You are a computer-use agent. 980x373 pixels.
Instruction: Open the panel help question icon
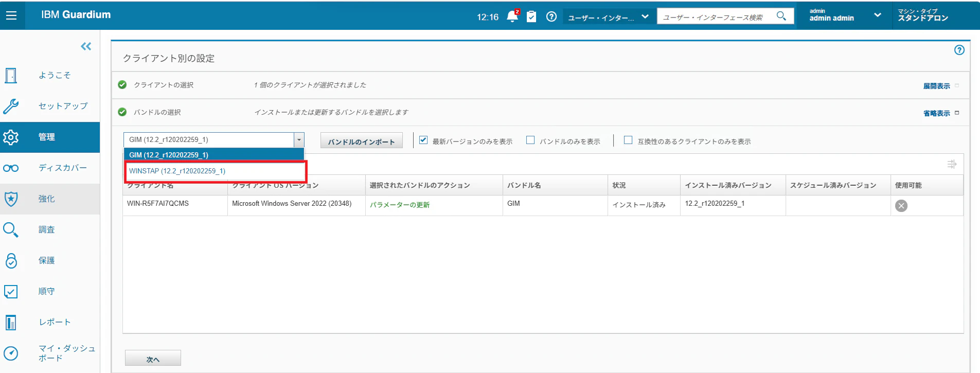(x=959, y=50)
